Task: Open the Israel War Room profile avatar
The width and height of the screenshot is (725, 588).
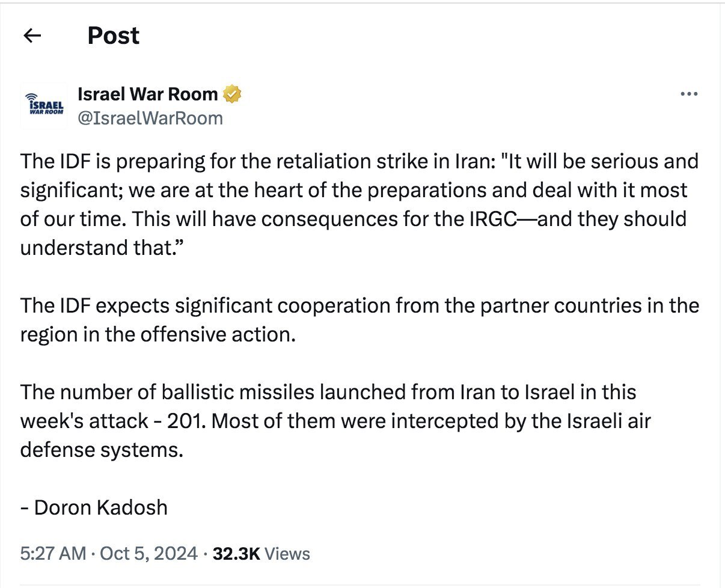Action: coord(43,106)
